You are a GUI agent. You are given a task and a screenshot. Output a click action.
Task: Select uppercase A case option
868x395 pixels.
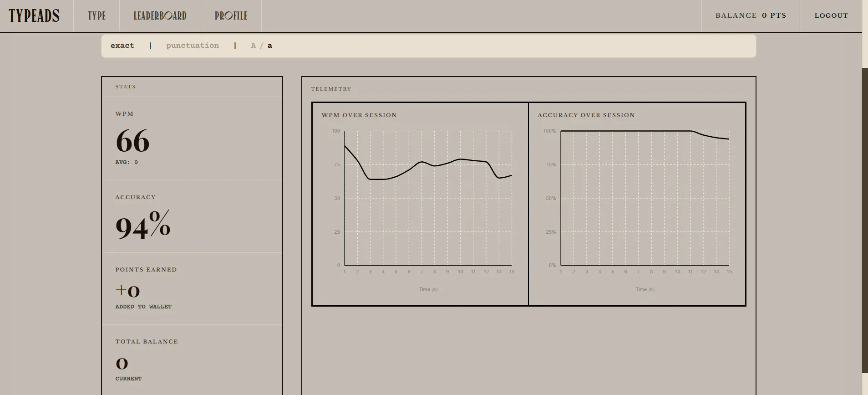tap(254, 46)
